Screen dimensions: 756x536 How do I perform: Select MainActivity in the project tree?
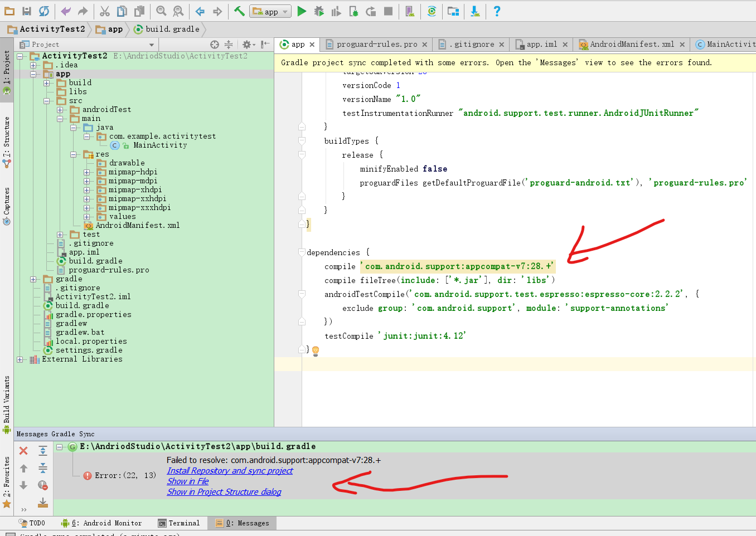pyautogui.click(x=160, y=145)
